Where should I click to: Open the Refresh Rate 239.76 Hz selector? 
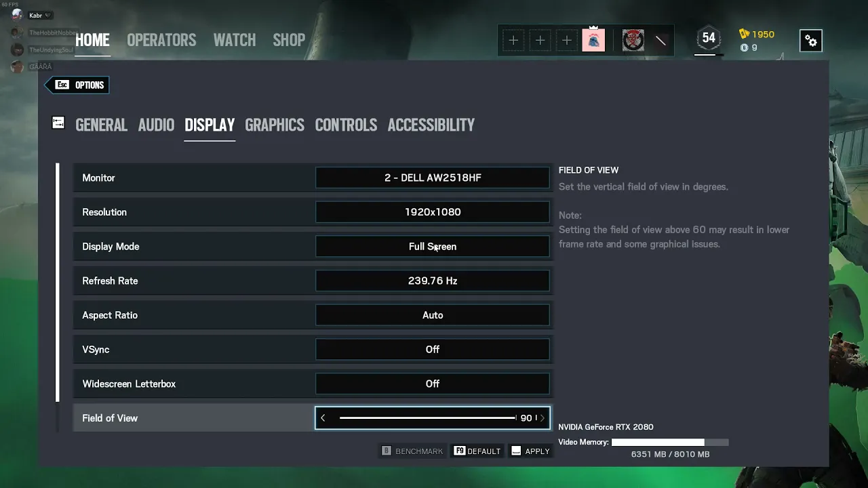click(433, 281)
